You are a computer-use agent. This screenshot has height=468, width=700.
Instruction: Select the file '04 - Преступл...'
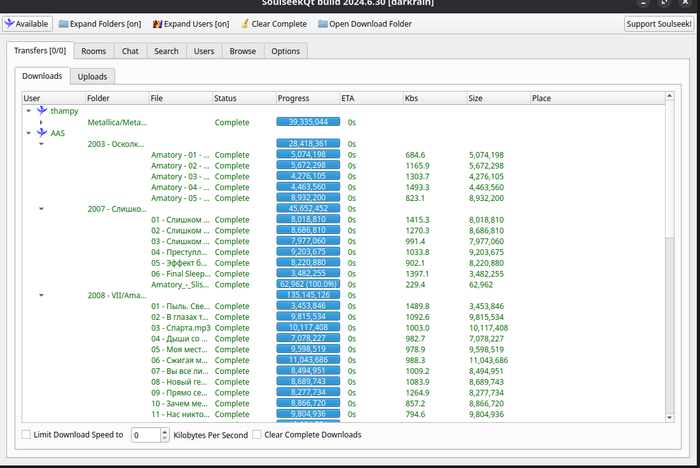pyautogui.click(x=179, y=252)
